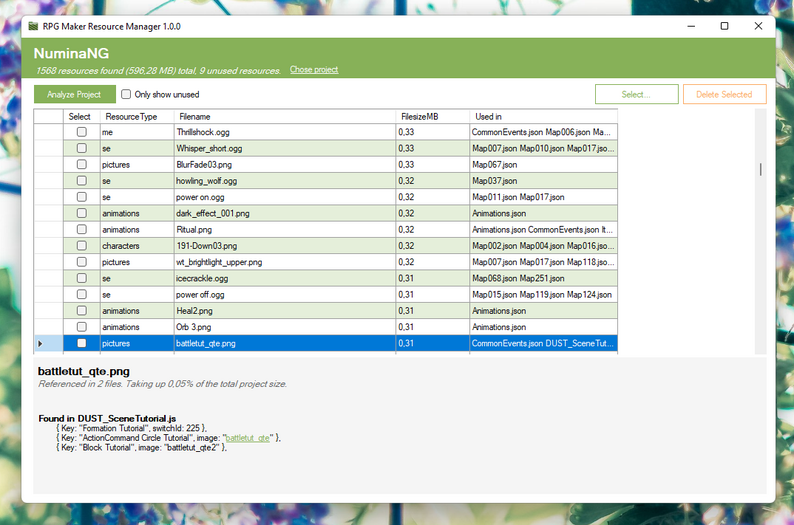Check the box for Thrillshock.ogg

click(x=82, y=132)
